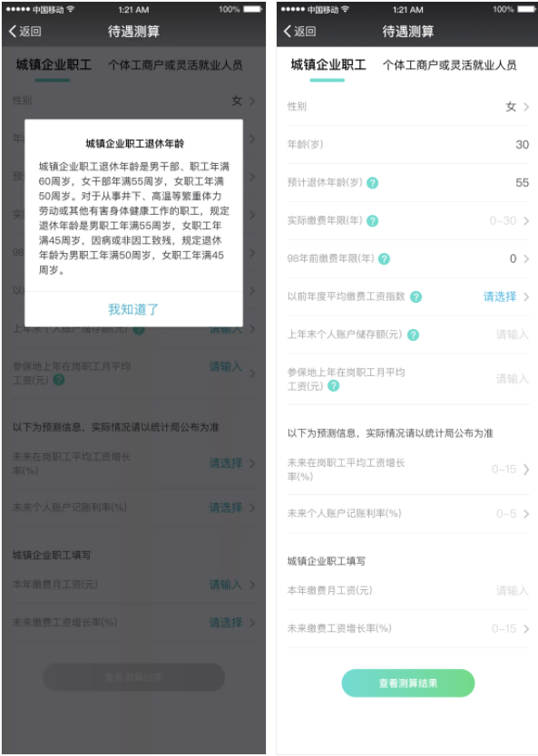The width and height of the screenshot is (538, 756).
Task: Tap help icon beside 预计退休年龄(岁)
Action: 372,183
